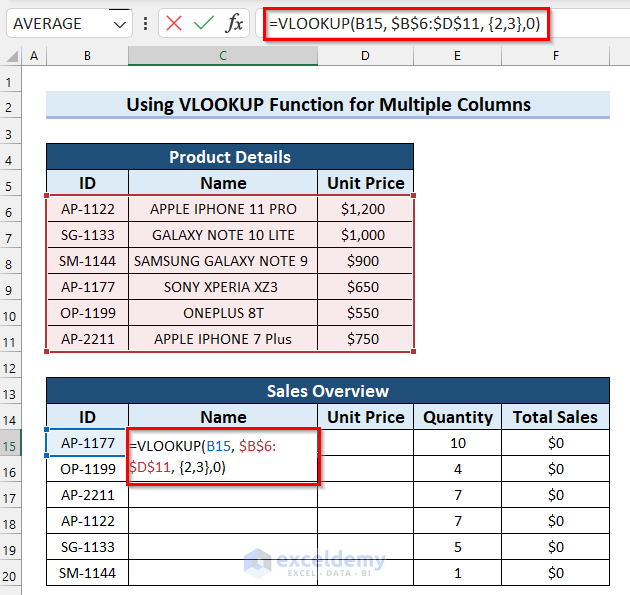The image size is (630, 595).
Task: Click the Unit Price header in Product Details
Action: click(365, 183)
